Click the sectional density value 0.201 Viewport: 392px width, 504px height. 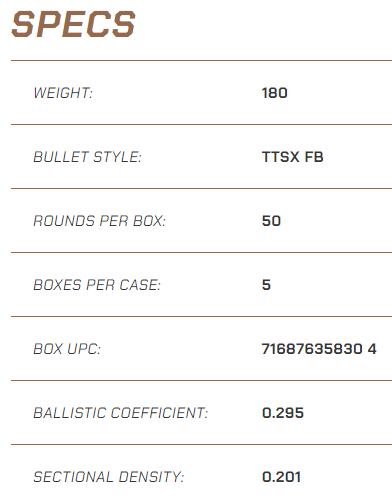[x=281, y=477]
